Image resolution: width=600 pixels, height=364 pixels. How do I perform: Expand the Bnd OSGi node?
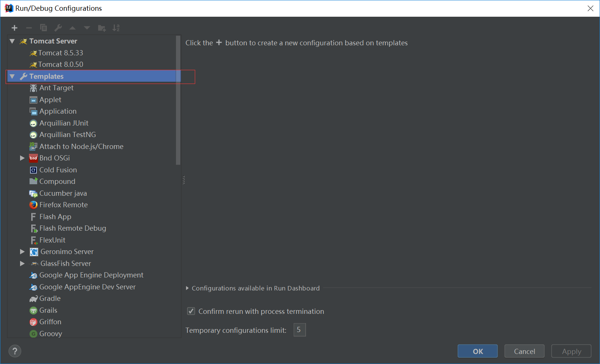pos(22,158)
